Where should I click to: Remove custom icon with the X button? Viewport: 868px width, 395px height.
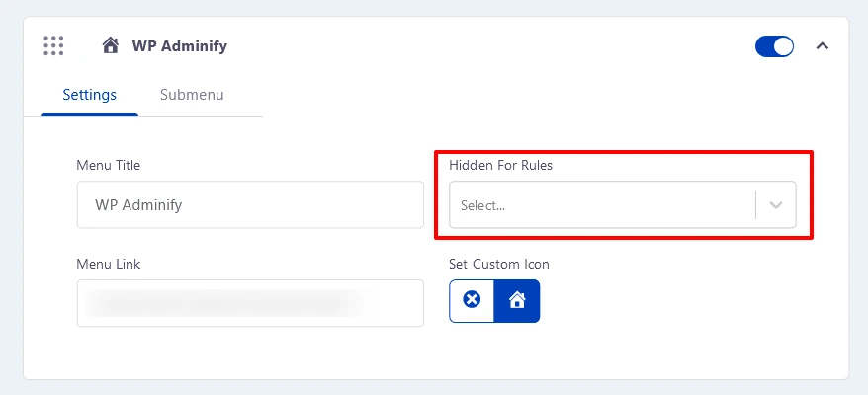point(472,300)
